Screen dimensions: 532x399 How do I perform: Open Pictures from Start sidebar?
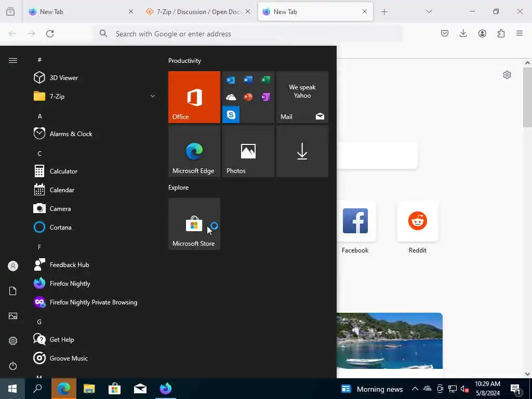13,316
